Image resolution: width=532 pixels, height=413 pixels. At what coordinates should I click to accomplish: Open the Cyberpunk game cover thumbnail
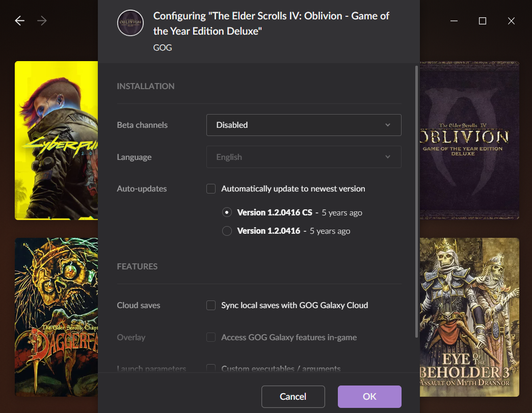tap(57, 141)
